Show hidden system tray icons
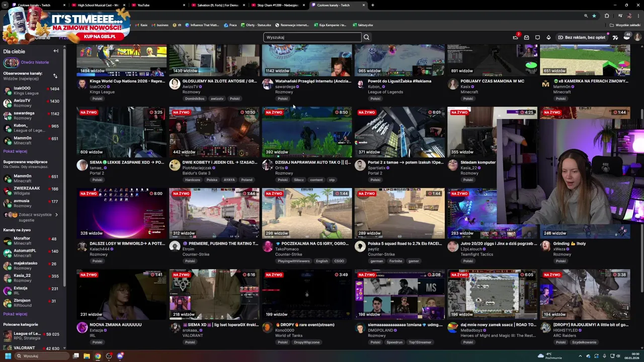This screenshot has height=362, width=644. click(580, 356)
